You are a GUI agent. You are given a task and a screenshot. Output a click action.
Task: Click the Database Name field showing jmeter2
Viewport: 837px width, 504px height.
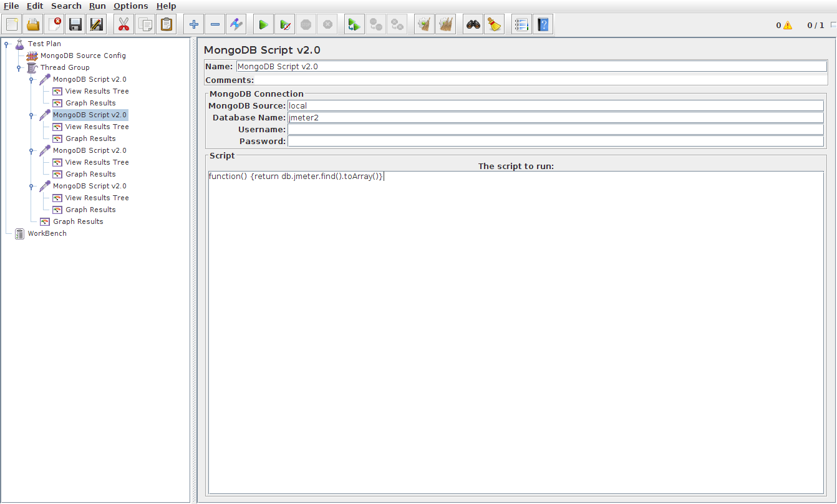556,117
